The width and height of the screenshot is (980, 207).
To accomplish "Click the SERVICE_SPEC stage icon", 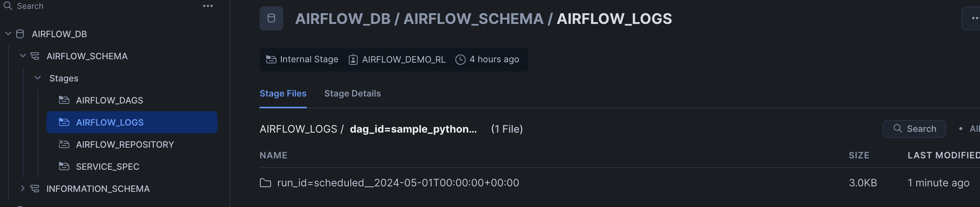I will coord(64,166).
